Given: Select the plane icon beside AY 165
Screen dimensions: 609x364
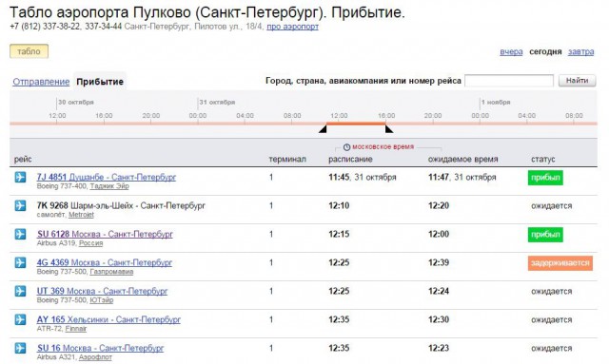Looking at the screenshot, I should click(20, 319).
